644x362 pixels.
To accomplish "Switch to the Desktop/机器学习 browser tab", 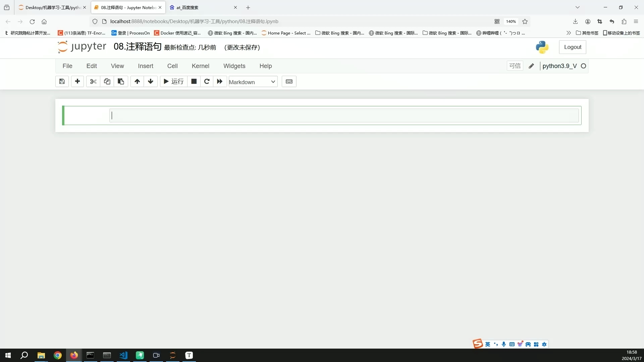I will (x=53, y=7).
